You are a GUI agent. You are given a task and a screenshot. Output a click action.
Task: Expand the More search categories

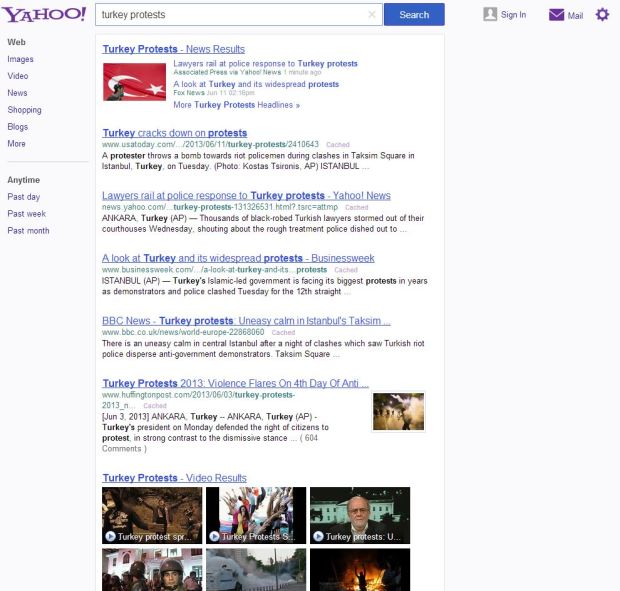16,144
